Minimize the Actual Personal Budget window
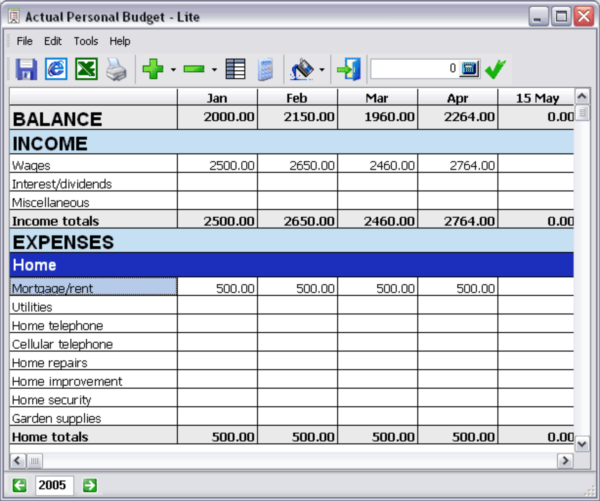 [538, 16]
